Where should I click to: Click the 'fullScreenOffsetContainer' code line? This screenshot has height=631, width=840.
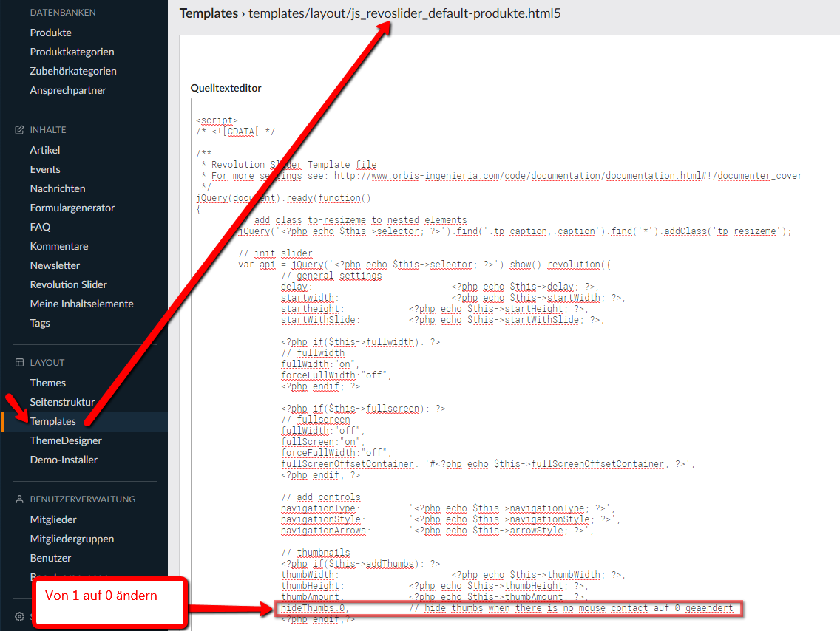pos(487,465)
